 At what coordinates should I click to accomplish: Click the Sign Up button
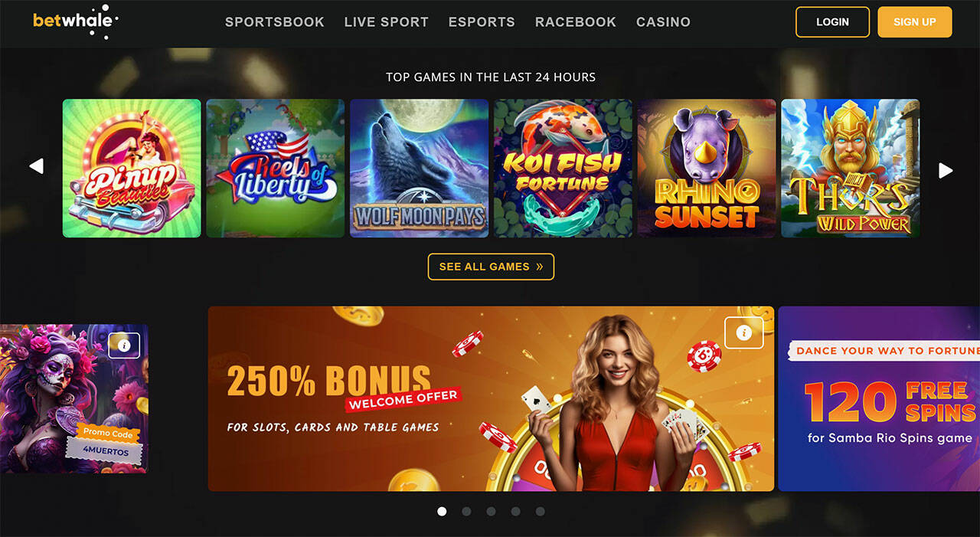coord(914,22)
